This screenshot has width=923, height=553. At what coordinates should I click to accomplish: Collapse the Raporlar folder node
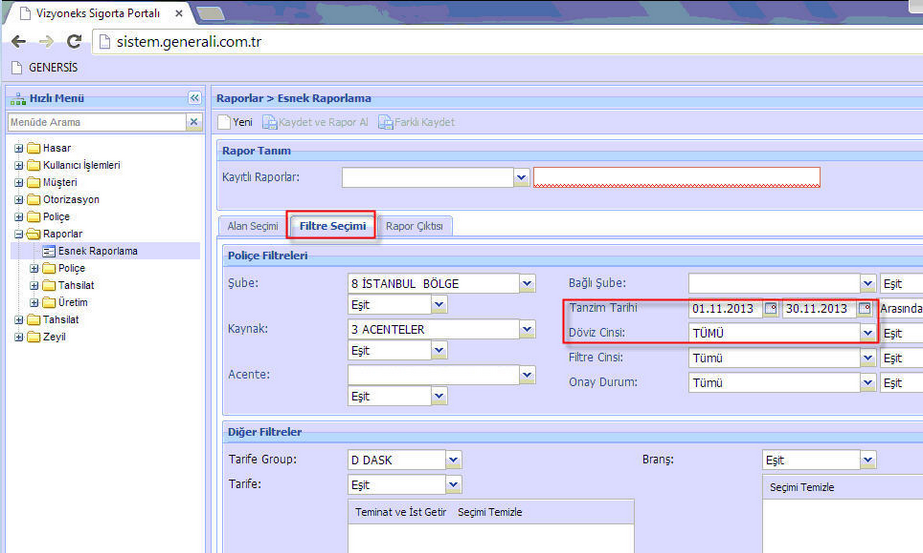click(19, 234)
